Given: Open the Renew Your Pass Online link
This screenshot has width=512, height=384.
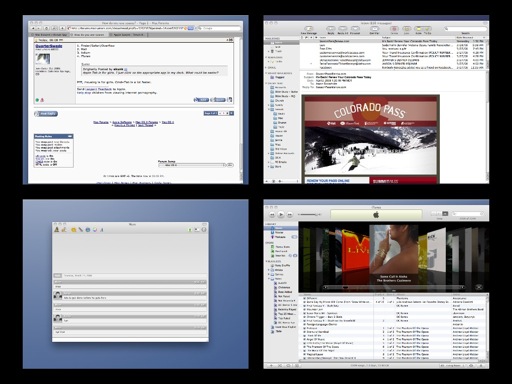Looking at the screenshot, I should click(x=328, y=181).
